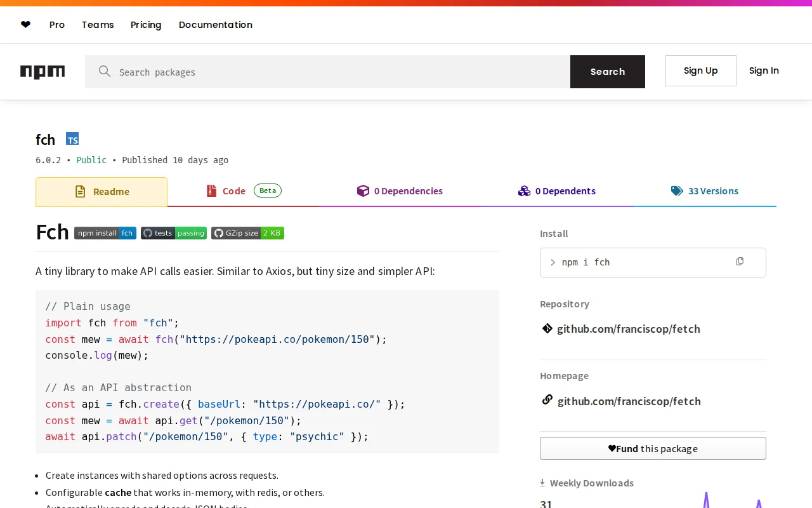Click the api.patch psychic code line
This screenshot has height=508, width=812.
[207, 436]
